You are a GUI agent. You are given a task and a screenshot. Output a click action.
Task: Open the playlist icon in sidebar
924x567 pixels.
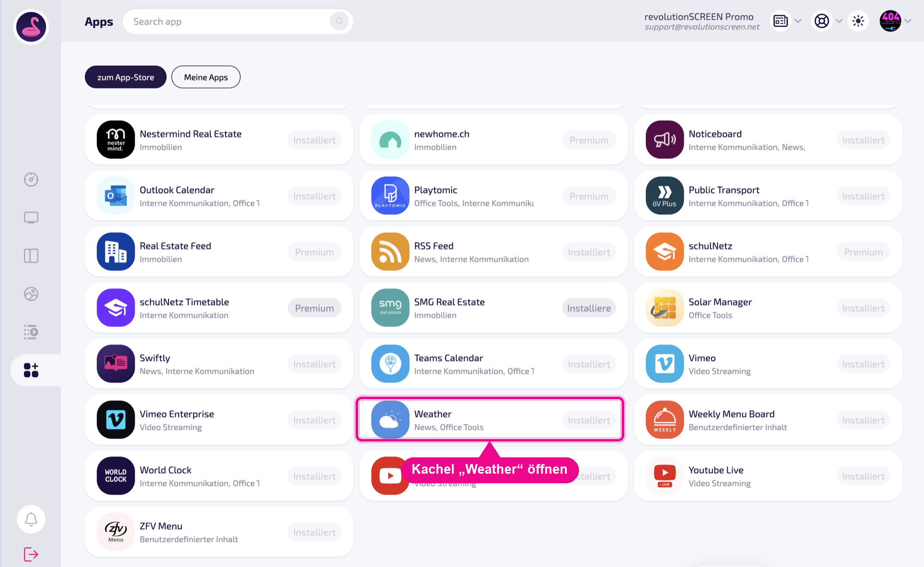[x=31, y=332]
